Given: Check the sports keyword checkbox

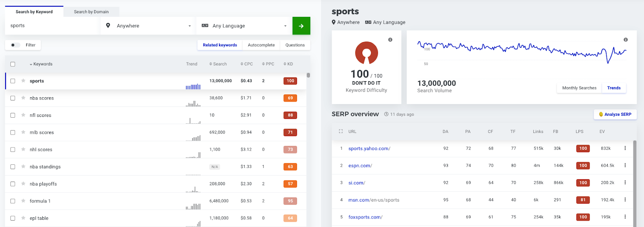Looking at the screenshot, I should point(13,81).
